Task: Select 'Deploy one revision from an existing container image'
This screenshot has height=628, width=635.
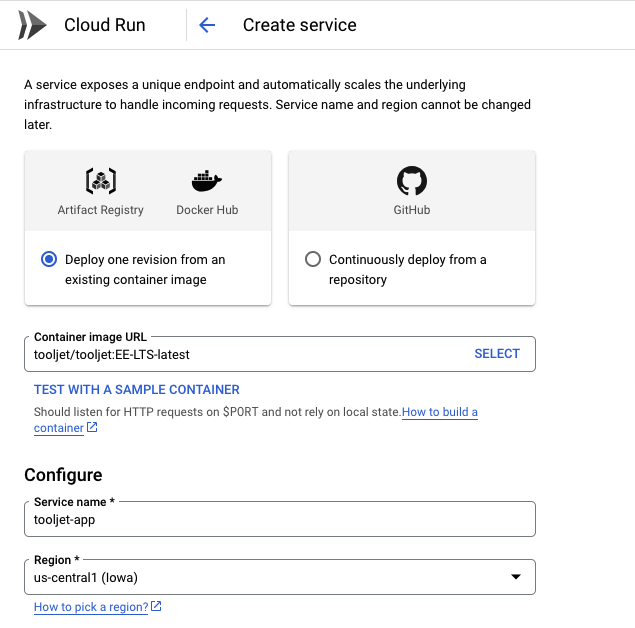Action: tap(49, 259)
